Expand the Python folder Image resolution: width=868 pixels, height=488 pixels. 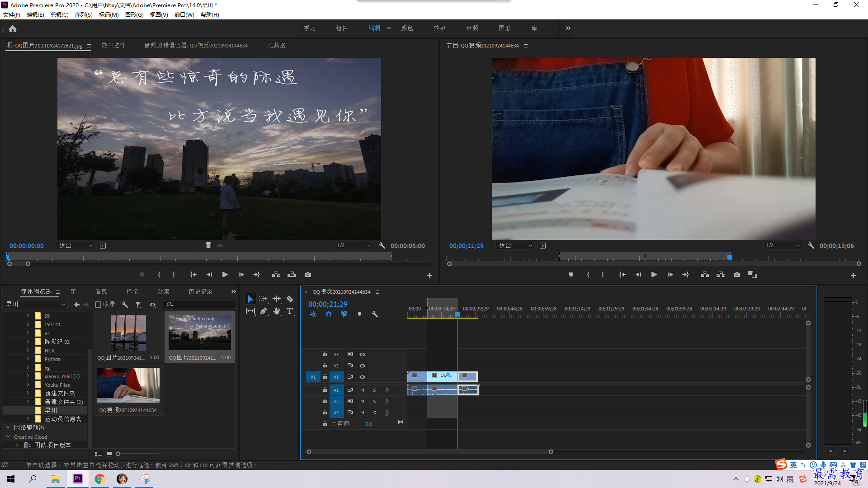(x=28, y=359)
